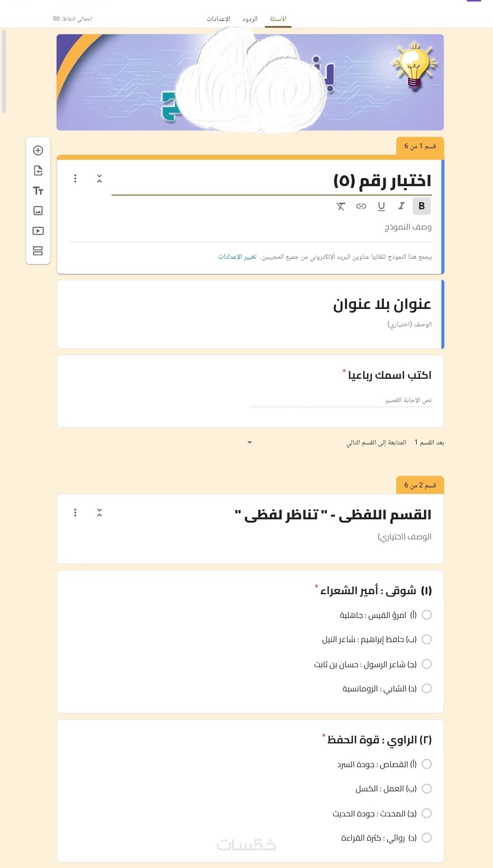Choose option (ج) المحدث : جودة الحديث
The height and width of the screenshot is (868, 493).
pyautogui.click(x=427, y=813)
